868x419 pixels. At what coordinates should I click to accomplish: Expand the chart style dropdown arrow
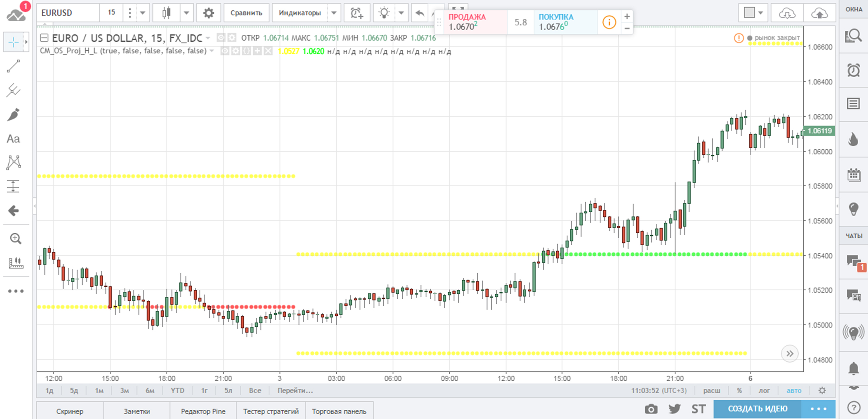coord(186,13)
